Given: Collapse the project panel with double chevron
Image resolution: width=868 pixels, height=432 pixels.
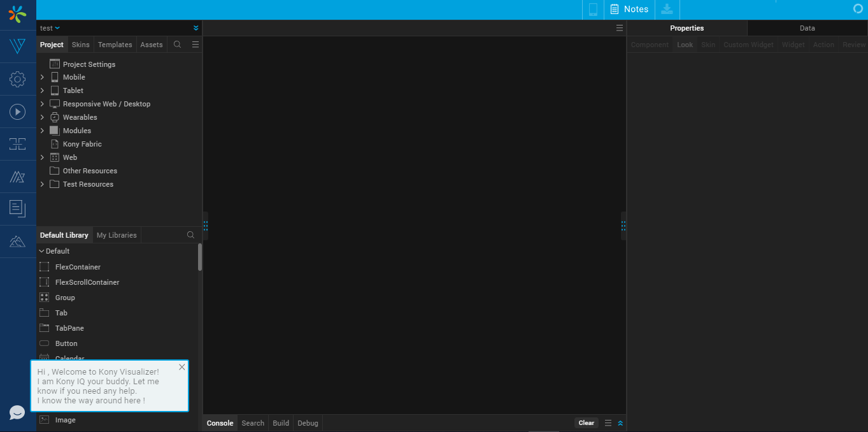Looking at the screenshot, I should coord(196,28).
